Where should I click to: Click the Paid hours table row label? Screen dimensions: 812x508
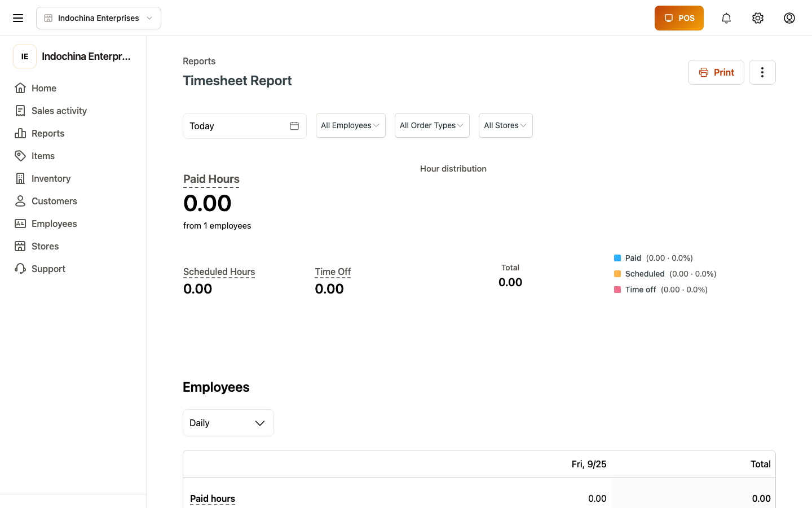[213, 498]
